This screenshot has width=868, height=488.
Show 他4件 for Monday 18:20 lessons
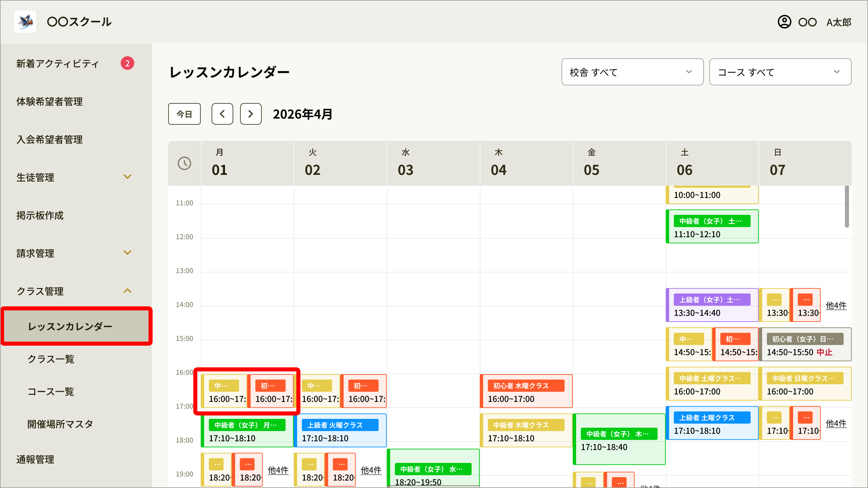278,470
